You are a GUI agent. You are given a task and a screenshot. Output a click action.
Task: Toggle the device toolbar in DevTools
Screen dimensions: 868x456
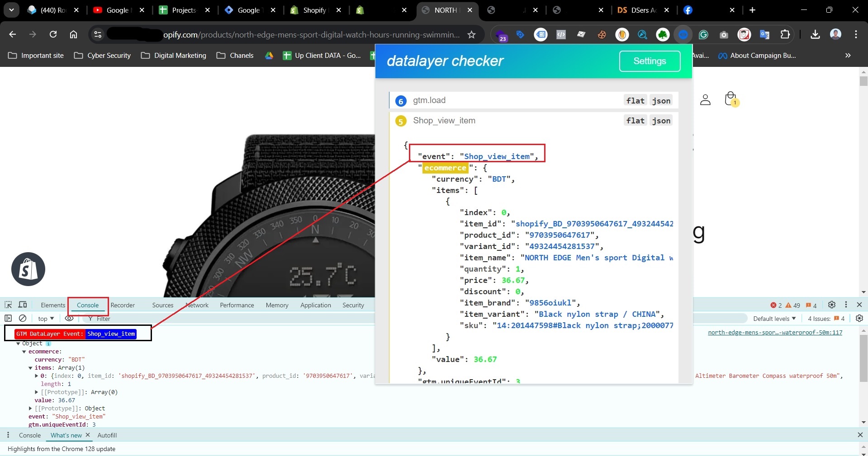[x=23, y=305]
